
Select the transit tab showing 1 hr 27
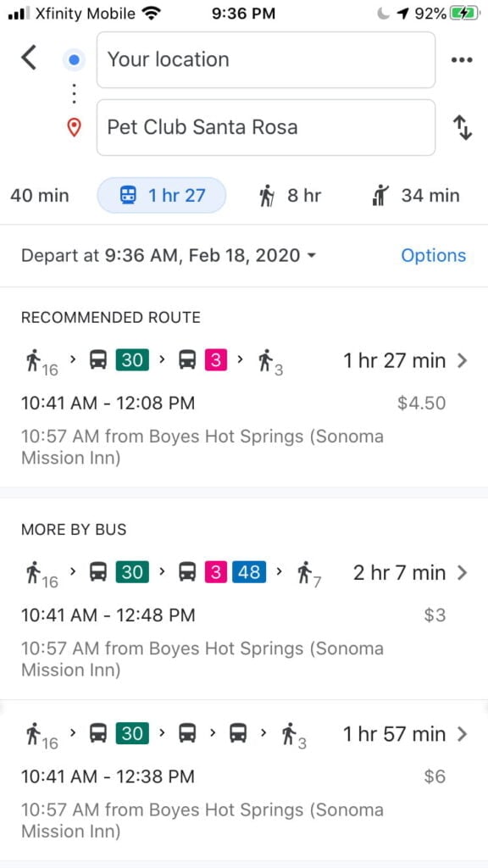click(162, 196)
